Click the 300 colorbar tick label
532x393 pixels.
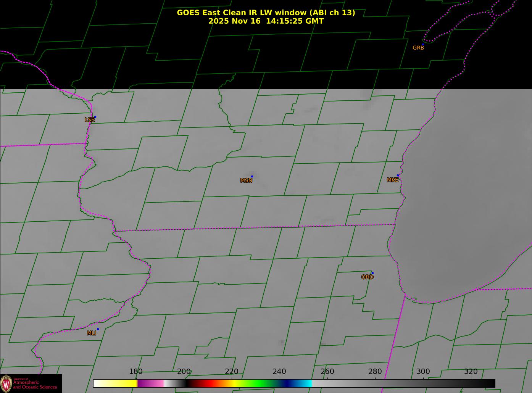(423, 372)
